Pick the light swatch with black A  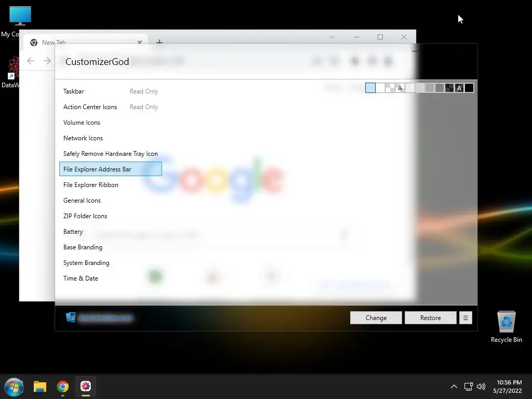[x=400, y=88]
